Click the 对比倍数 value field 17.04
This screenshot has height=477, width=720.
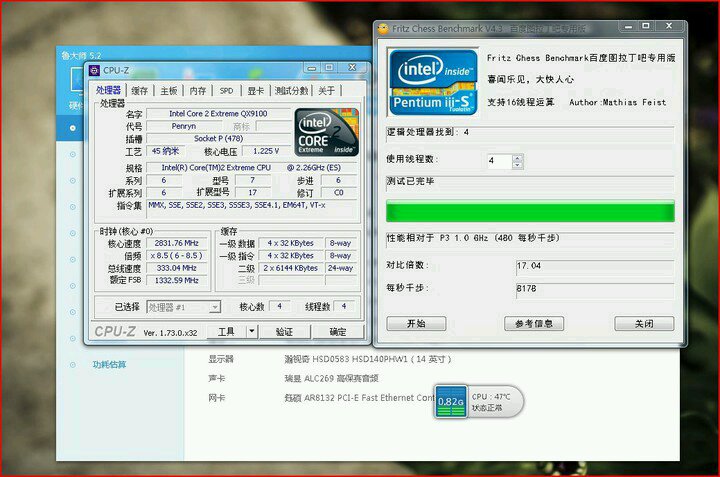click(x=595, y=266)
